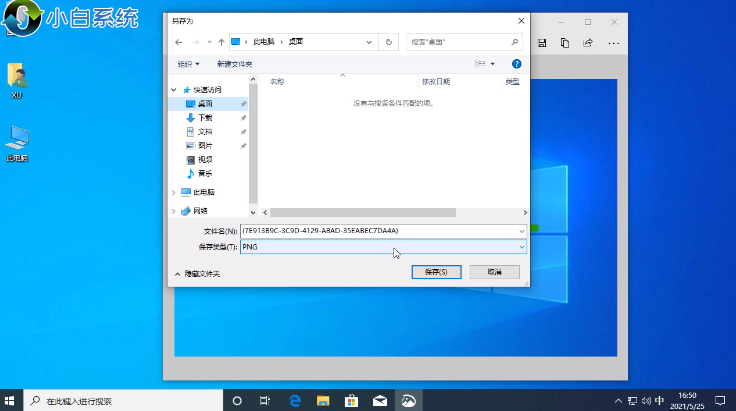Select 图片 (Pictures) in the navigation pane

pyautogui.click(x=204, y=145)
